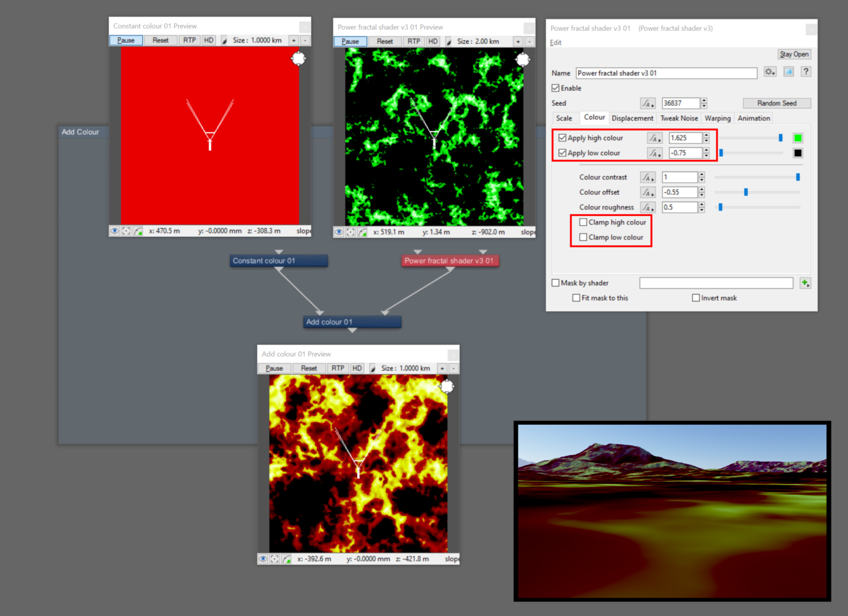Select the Add colour 01 node
848x616 pixels.
(352, 322)
